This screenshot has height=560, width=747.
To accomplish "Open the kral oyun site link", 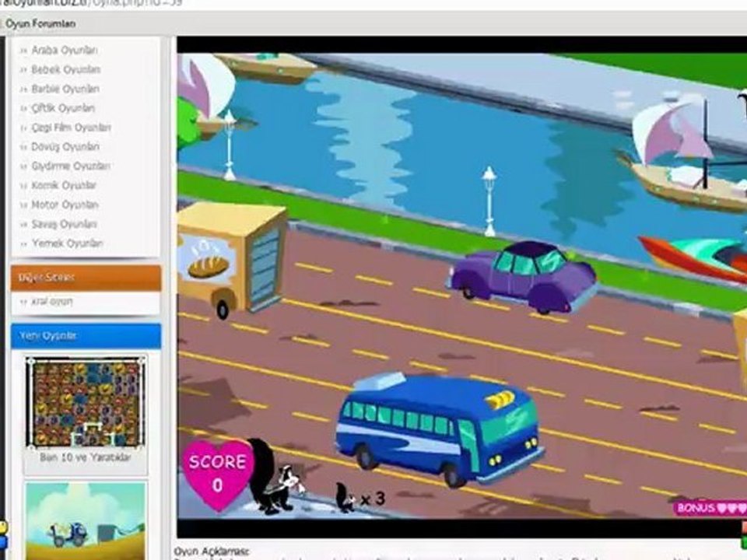I will click(52, 302).
